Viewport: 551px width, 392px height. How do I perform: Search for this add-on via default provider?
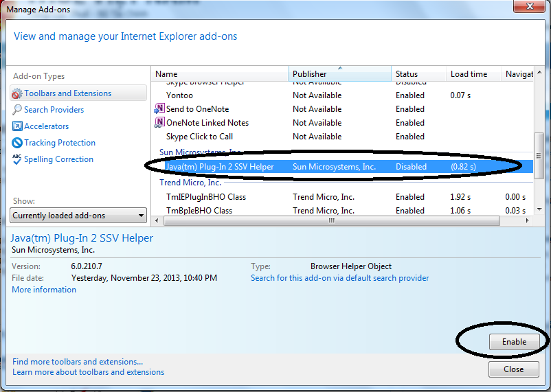tap(340, 278)
